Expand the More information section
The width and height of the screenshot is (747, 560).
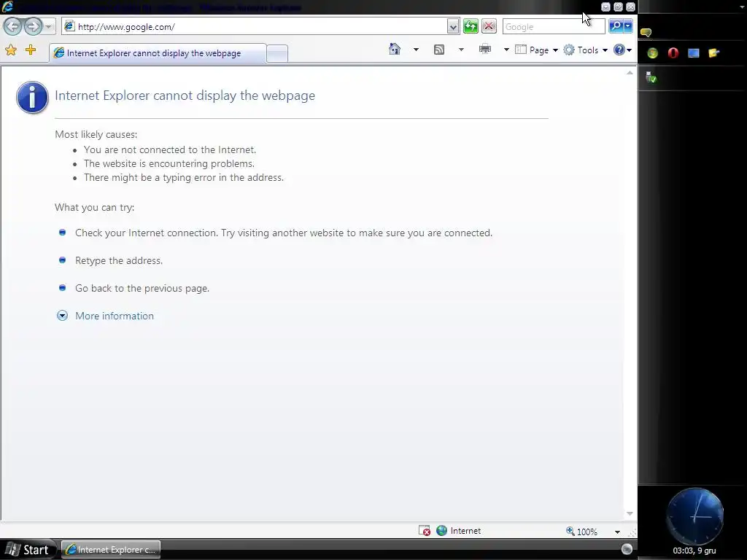click(63, 316)
